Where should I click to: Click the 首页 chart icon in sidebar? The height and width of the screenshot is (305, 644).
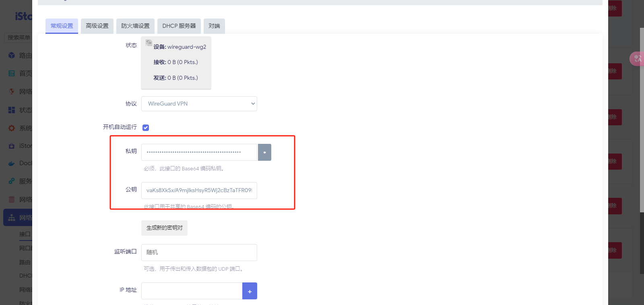coord(12,73)
